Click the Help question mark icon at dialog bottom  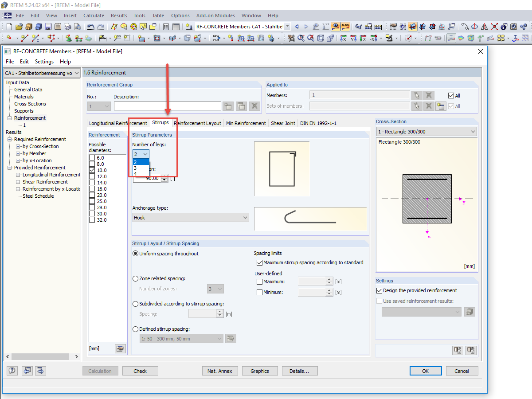(12, 371)
